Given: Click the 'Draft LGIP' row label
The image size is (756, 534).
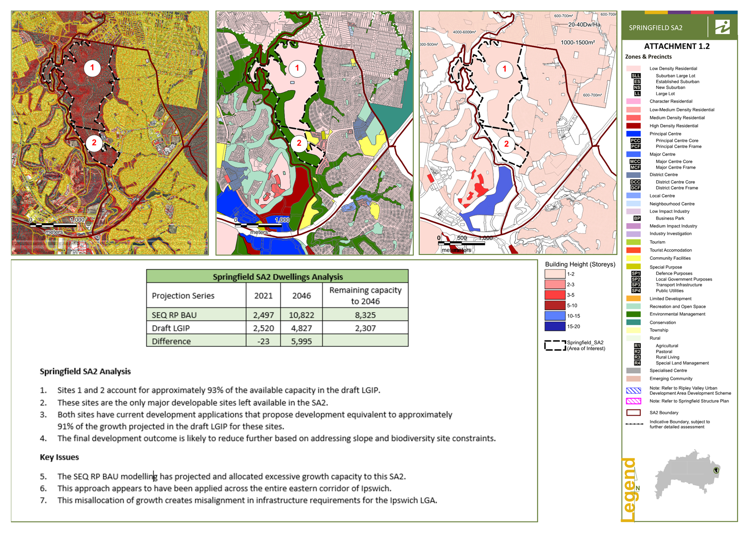Looking at the screenshot, I should pyautogui.click(x=171, y=328).
